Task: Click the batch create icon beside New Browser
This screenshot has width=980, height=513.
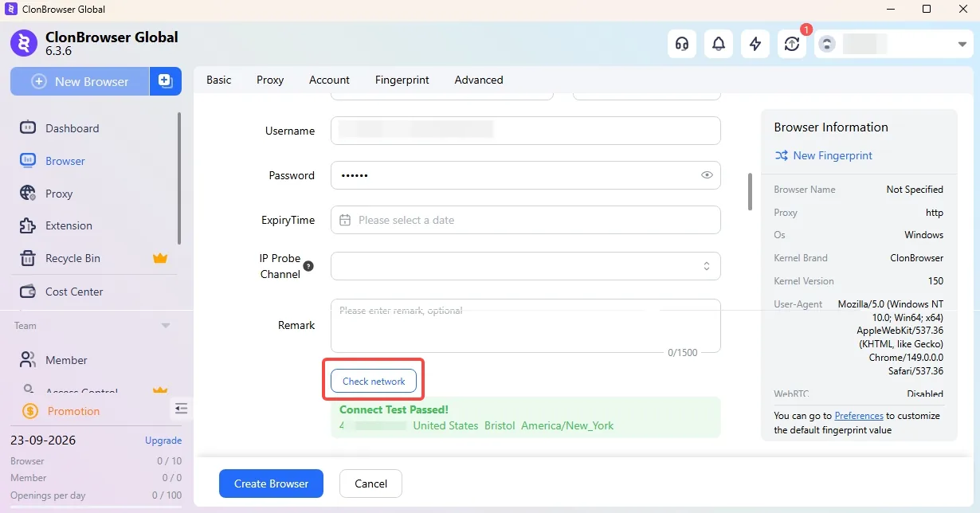Action: [x=166, y=81]
